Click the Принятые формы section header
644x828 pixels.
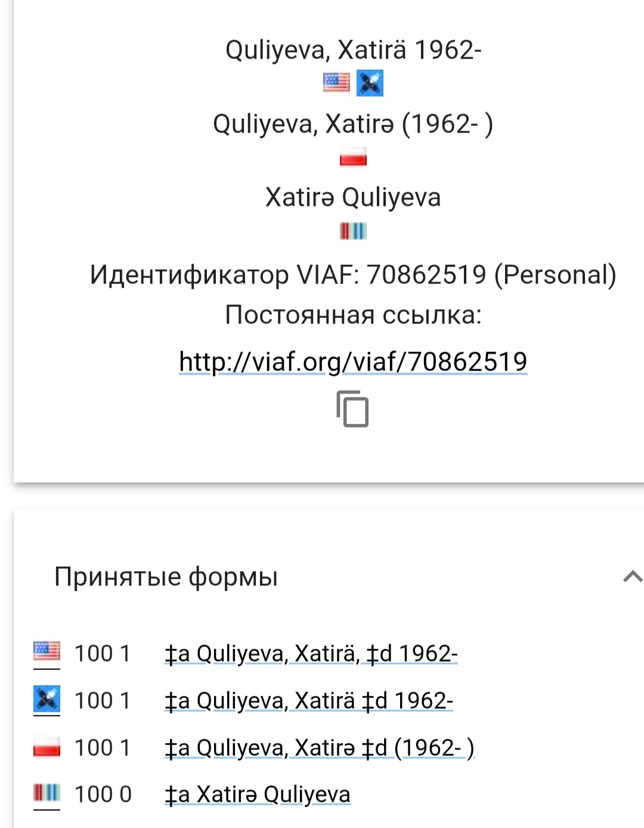point(166,577)
